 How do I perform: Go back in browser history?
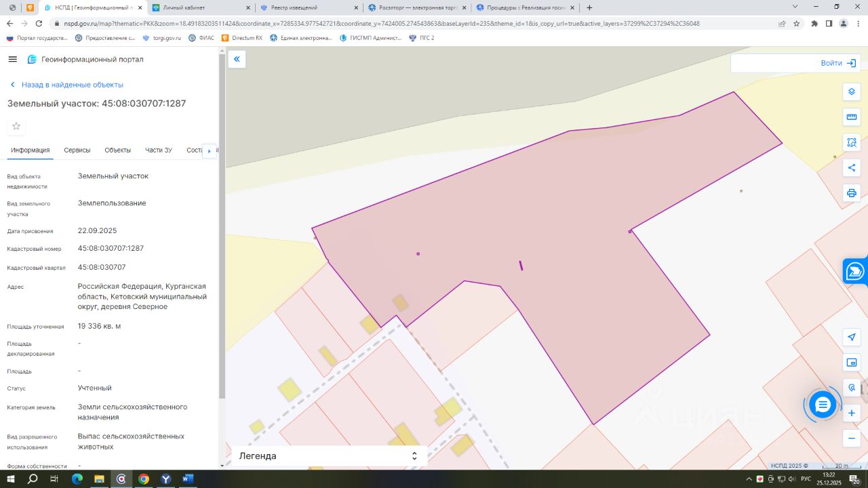(x=9, y=23)
